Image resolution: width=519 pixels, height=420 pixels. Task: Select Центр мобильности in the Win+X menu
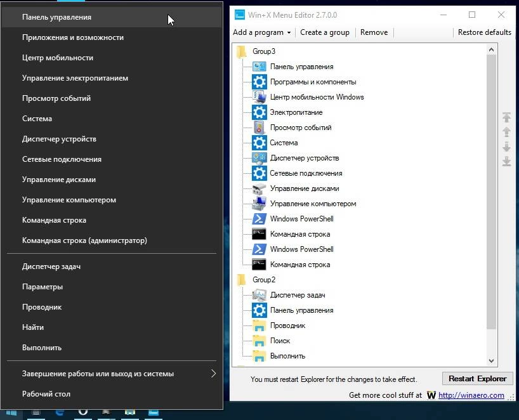coord(112,58)
